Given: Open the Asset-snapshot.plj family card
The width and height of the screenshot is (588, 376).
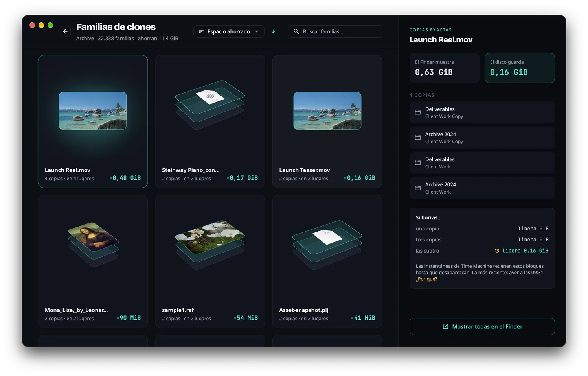Looking at the screenshot, I should 327,262.
